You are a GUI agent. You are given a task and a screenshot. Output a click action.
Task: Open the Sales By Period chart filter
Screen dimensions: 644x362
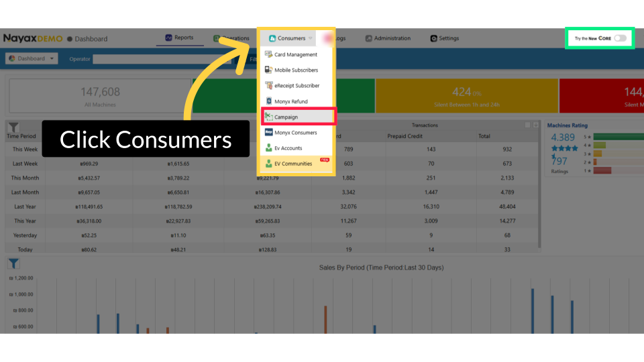(x=13, y=263)
